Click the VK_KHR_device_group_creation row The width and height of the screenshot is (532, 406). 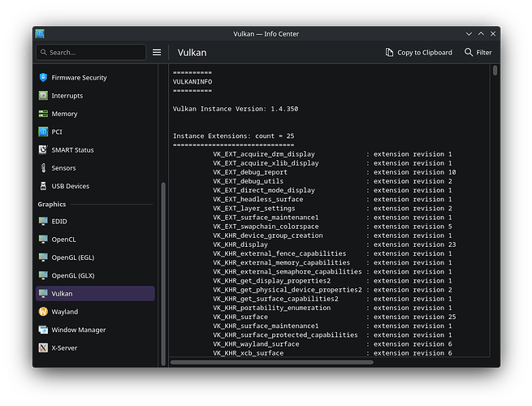click(332, 235)
